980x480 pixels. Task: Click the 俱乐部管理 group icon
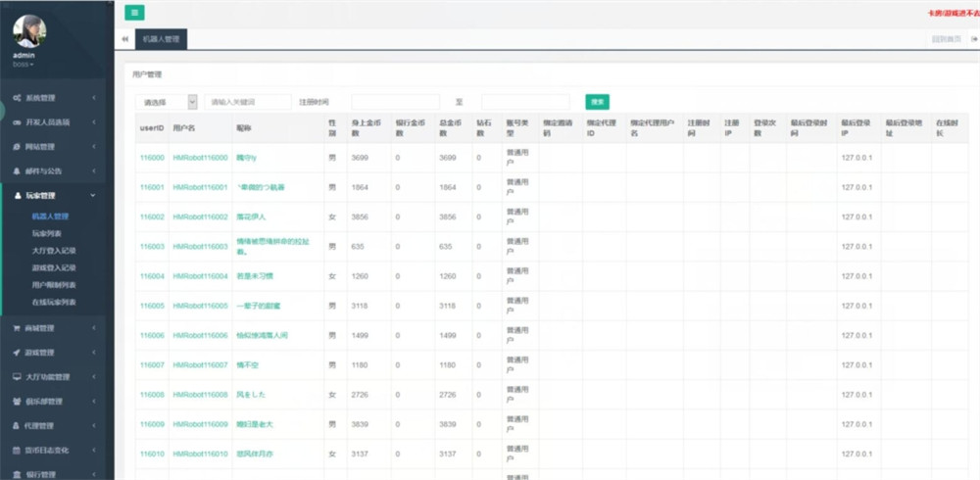[x=17, y=401]
